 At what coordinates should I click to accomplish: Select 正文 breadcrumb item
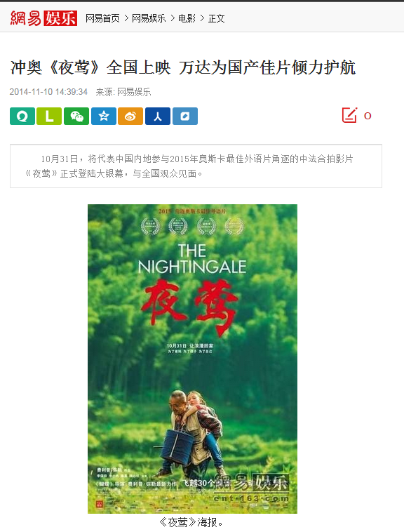[217, 18]
